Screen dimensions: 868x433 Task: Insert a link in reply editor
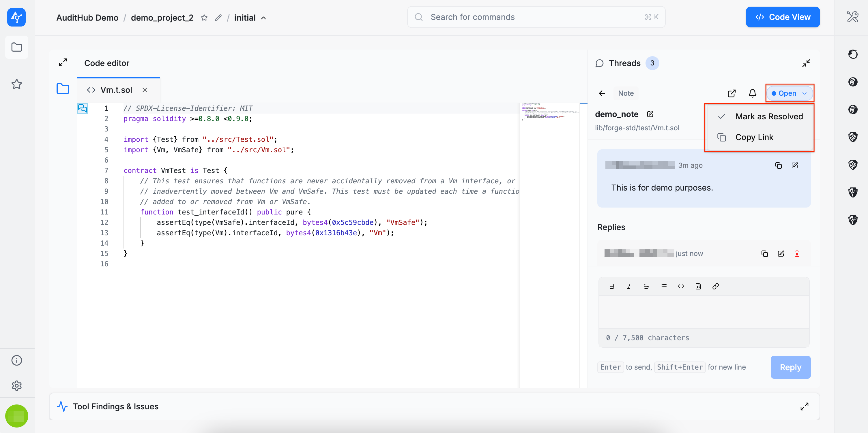point(715,286)
